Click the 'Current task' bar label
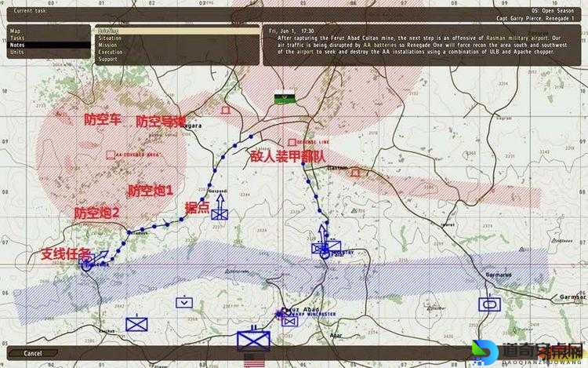 (x=31, y=11)
